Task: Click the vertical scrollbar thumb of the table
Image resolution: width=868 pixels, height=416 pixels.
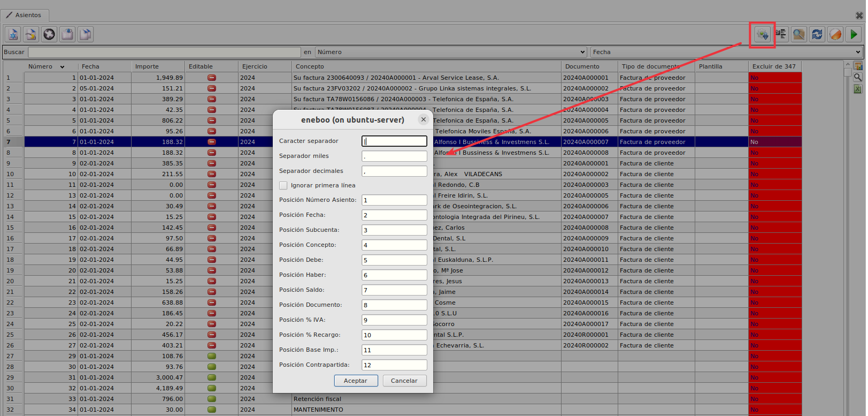Action: (848, 72)
